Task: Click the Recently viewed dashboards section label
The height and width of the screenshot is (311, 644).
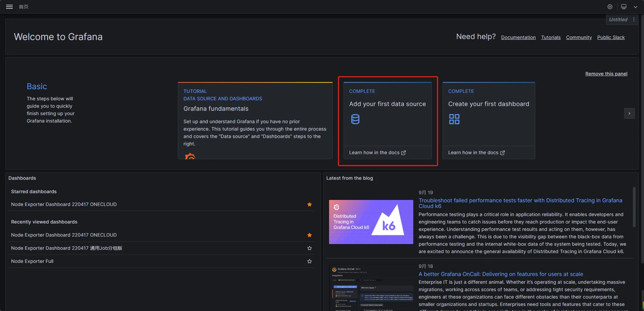Action: point(44,222)
